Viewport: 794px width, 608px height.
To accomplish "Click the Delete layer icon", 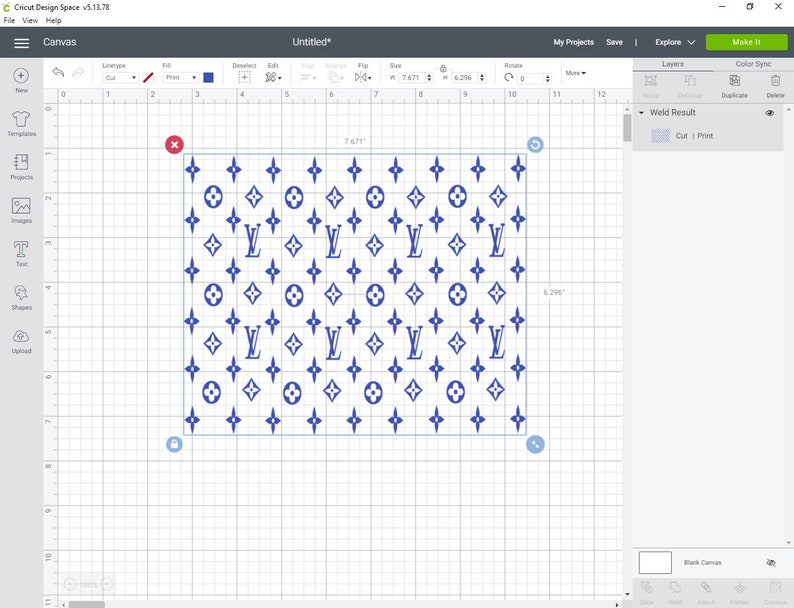I will click(x=775, y=80).
